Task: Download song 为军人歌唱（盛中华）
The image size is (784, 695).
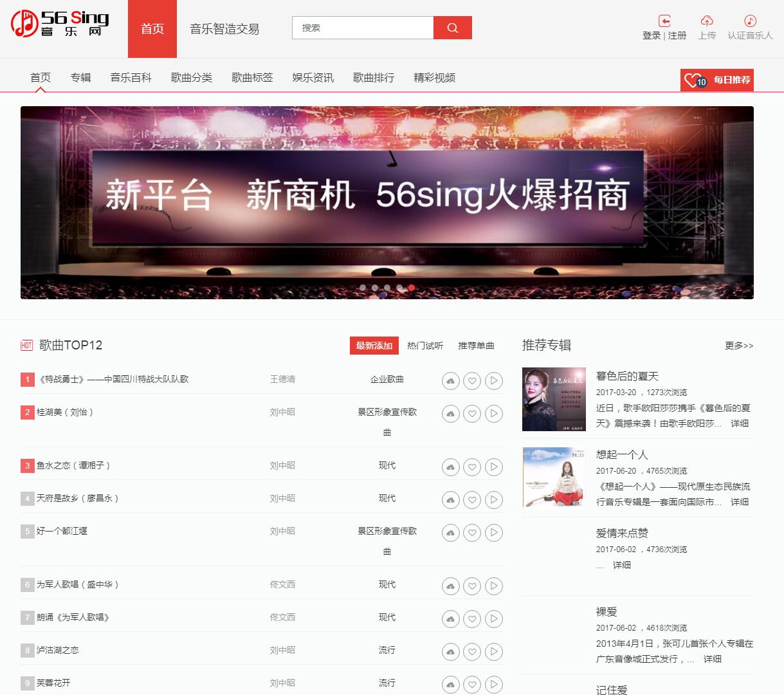Action: tap(450, 586)
